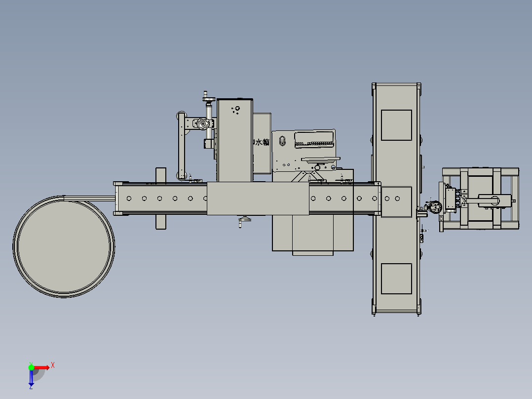532x399 pixels.
Task: Select the tall rectangular cabinet beside water tank
Action: pos(235,140)
